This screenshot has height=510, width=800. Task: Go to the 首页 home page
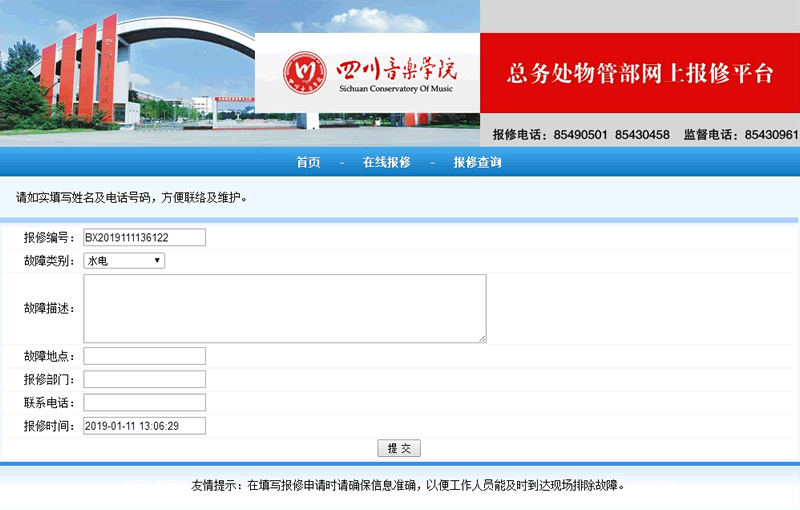click(308, 163)
